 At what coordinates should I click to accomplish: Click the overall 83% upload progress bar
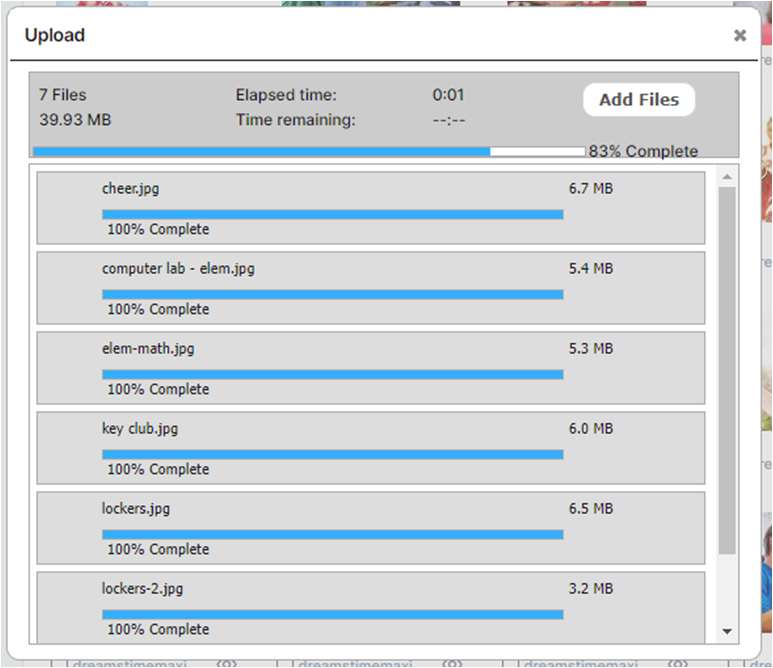coord(309,151)
